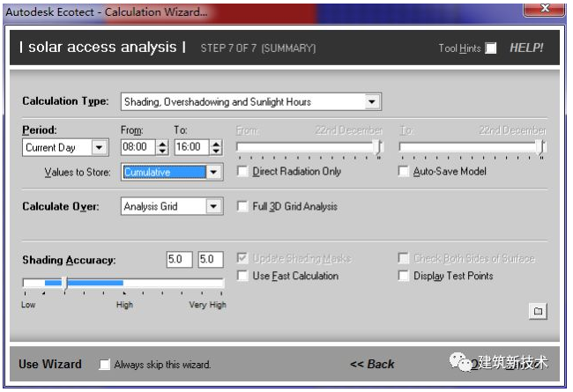Viewport: 573px width, 392px height.
Task: Click the From date slider handle
Action: tap(379, 147)
